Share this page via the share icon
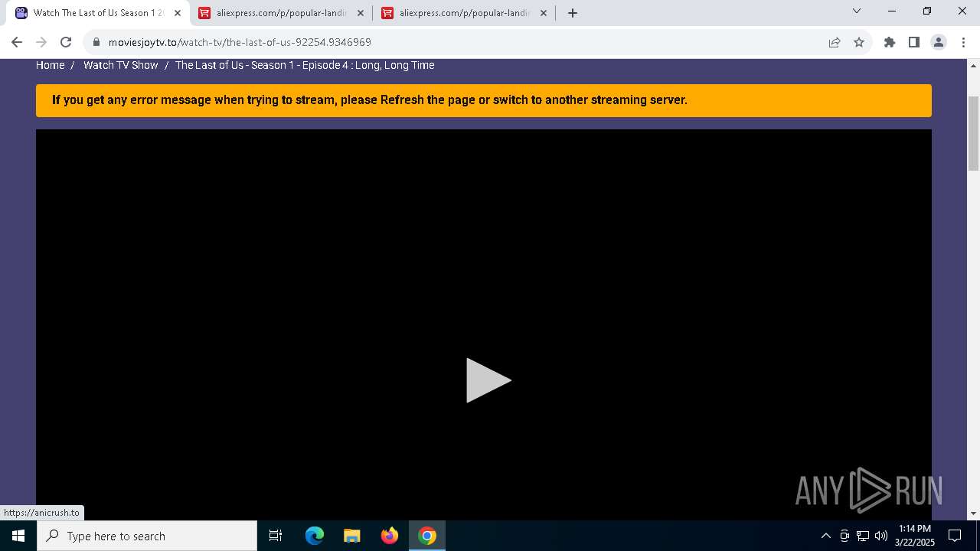 tap(835, 42)
